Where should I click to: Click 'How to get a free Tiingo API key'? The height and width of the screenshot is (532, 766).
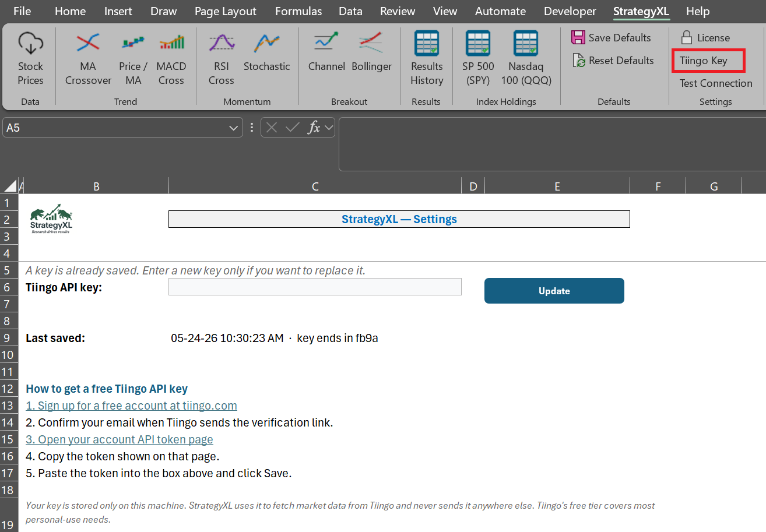click(107, 389)
